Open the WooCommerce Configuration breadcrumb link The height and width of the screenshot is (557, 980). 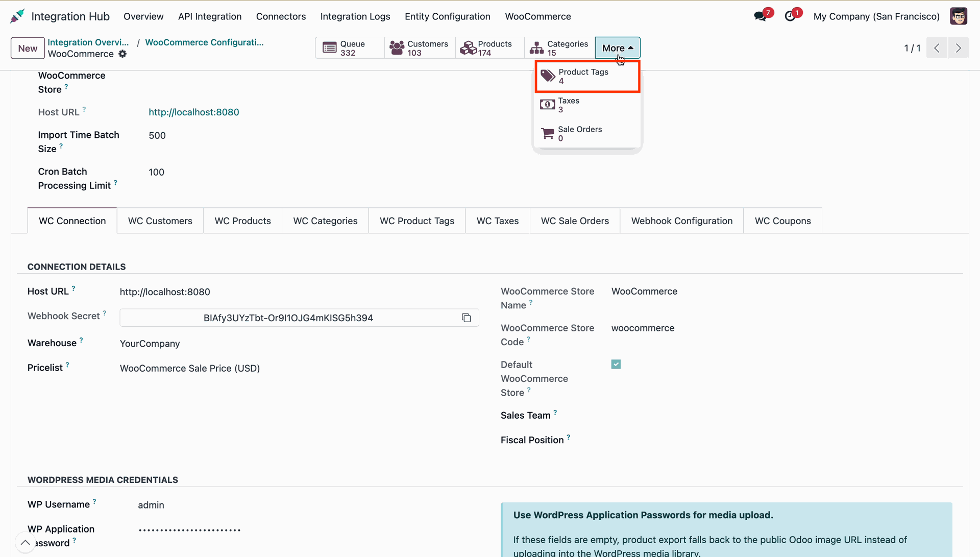pos(204,42)
